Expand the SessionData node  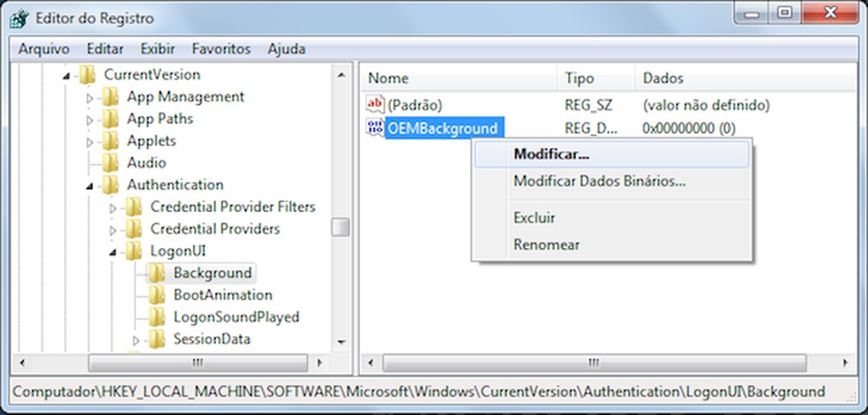click(136, 340)
